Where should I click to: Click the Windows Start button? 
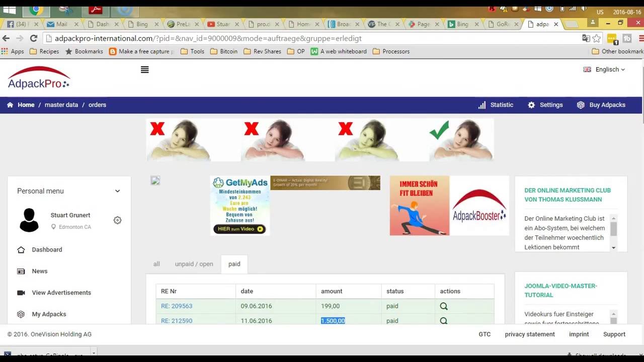pos(10,10)
